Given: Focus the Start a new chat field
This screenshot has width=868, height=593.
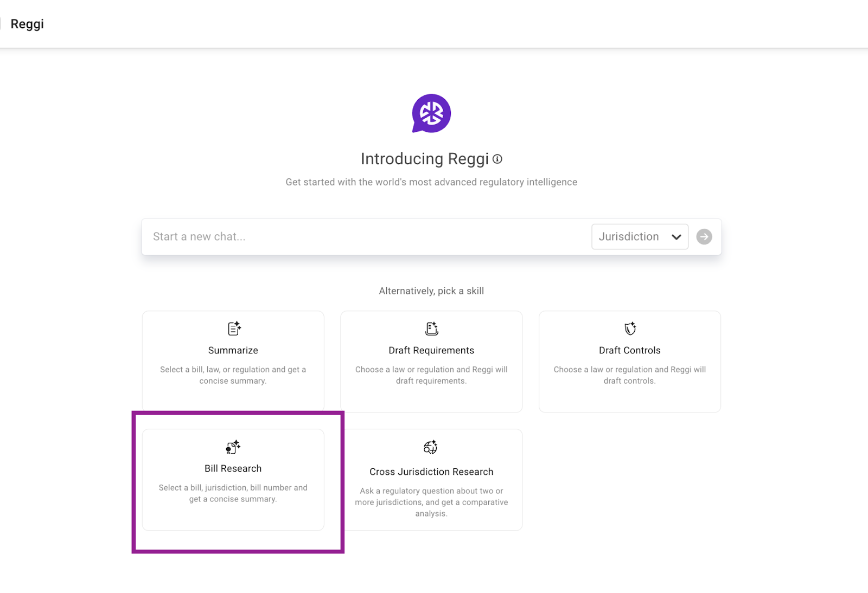Looking at the screenshot, I should (363, 237).
